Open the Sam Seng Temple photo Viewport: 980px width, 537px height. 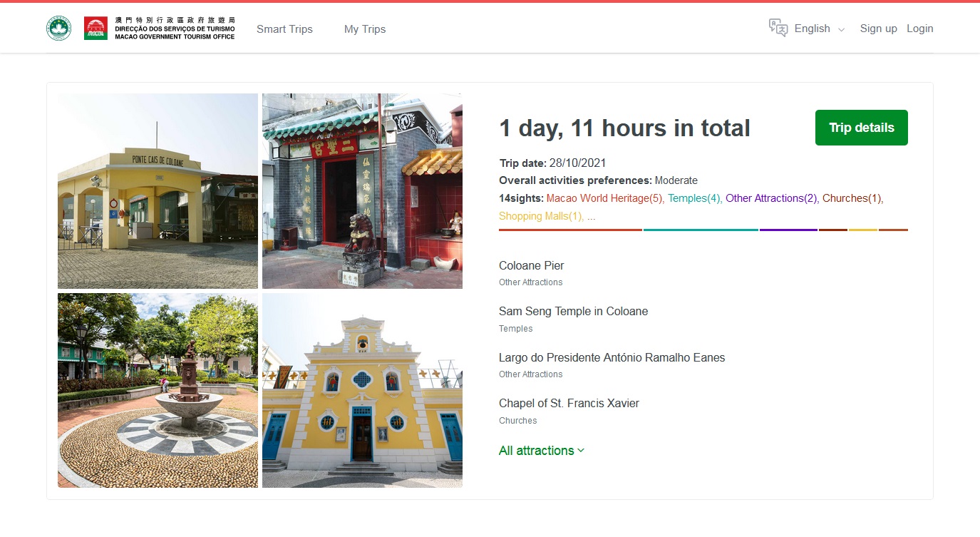coord(362,191)
